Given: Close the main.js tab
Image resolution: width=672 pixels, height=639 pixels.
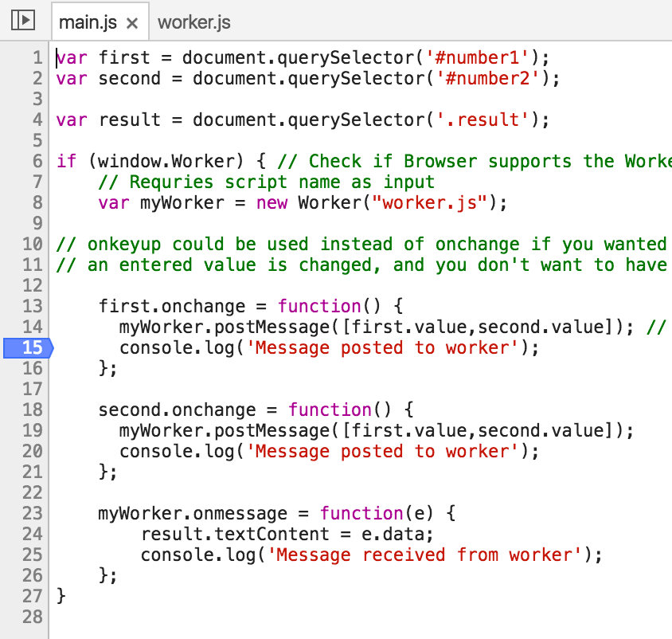Looking at the screenshot, I should (132, 23).
